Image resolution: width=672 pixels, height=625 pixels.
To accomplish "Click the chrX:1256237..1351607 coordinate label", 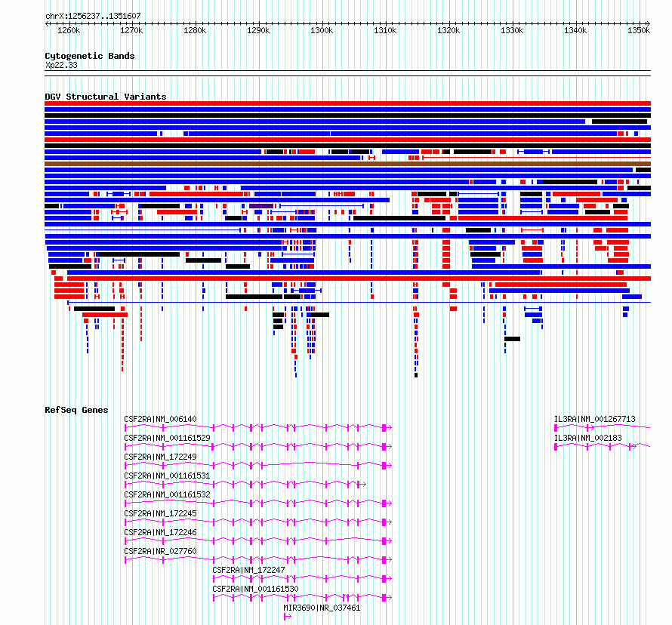I will [x=93, y=16].
